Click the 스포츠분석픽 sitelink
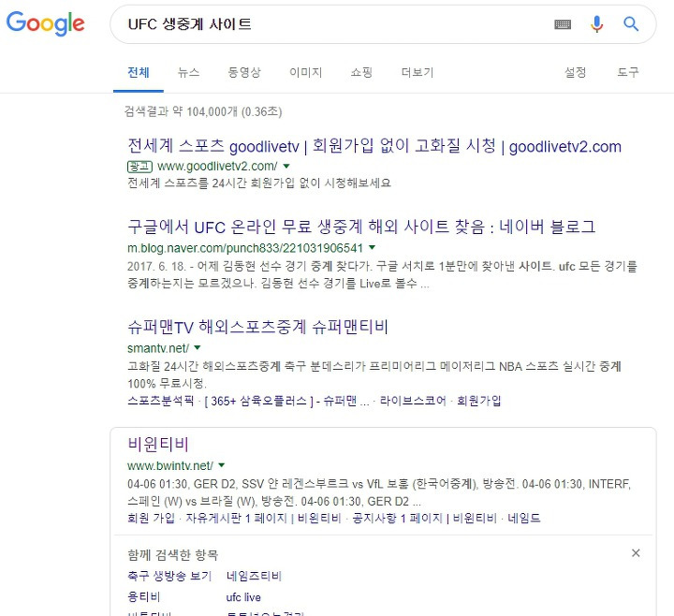This screenshot has height=616, width=674. 161,401
